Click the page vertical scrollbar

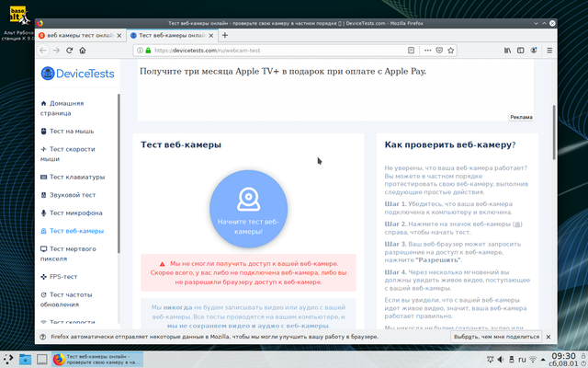(554, 132)
